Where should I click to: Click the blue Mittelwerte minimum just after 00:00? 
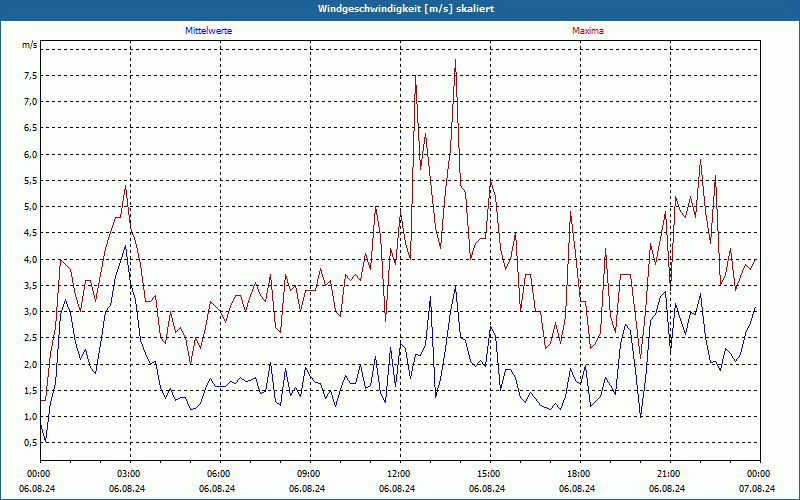coord(46,442)
